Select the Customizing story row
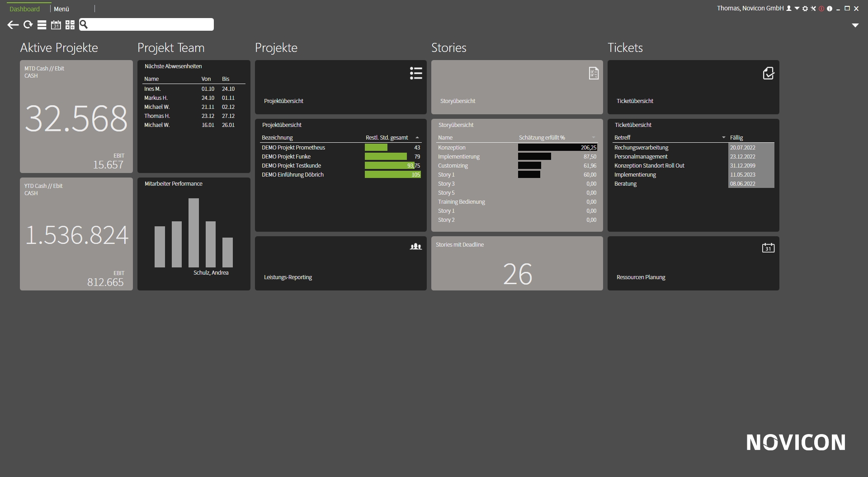This screenshot has height=477, width=868. [x=517, y=166]
